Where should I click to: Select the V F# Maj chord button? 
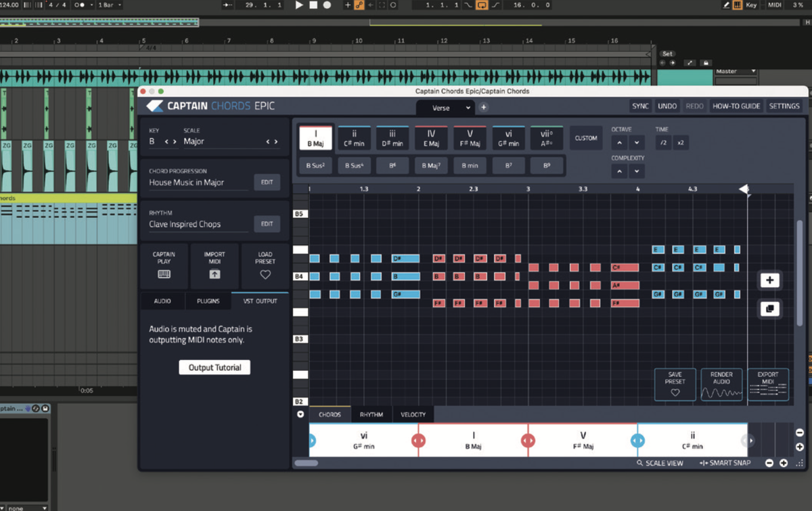pyautogui.click(x=470, y=137)
